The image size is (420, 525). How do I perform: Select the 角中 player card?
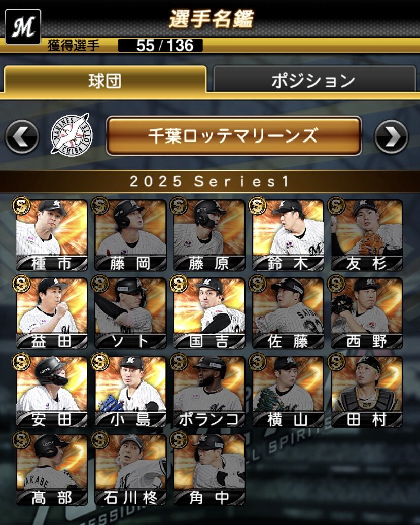[209, 469]
